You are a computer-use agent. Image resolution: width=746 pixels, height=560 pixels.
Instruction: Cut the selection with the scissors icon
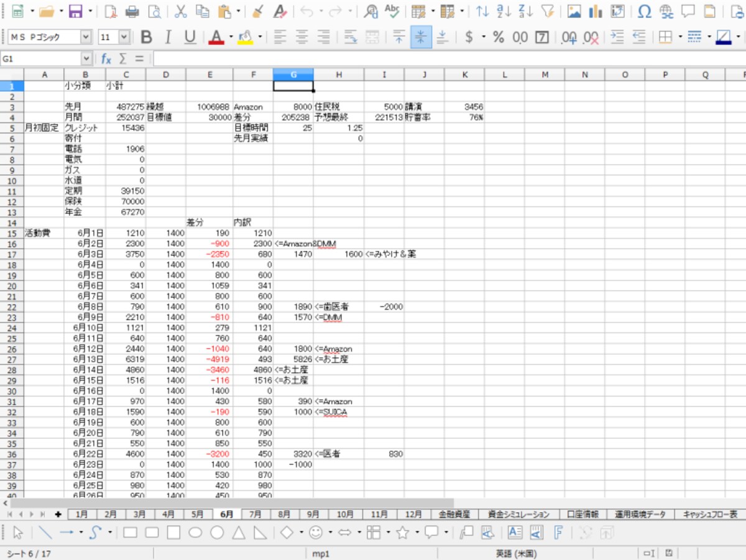tap(180, 11)
